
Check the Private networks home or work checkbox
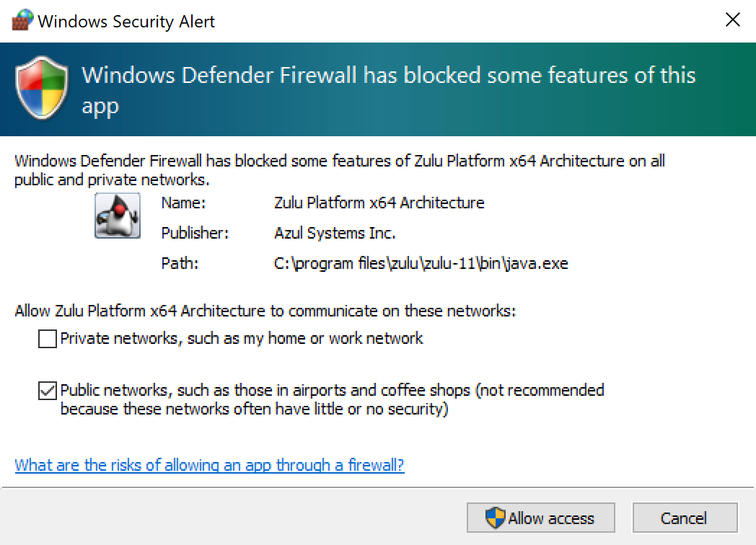[x=47, y=339]
